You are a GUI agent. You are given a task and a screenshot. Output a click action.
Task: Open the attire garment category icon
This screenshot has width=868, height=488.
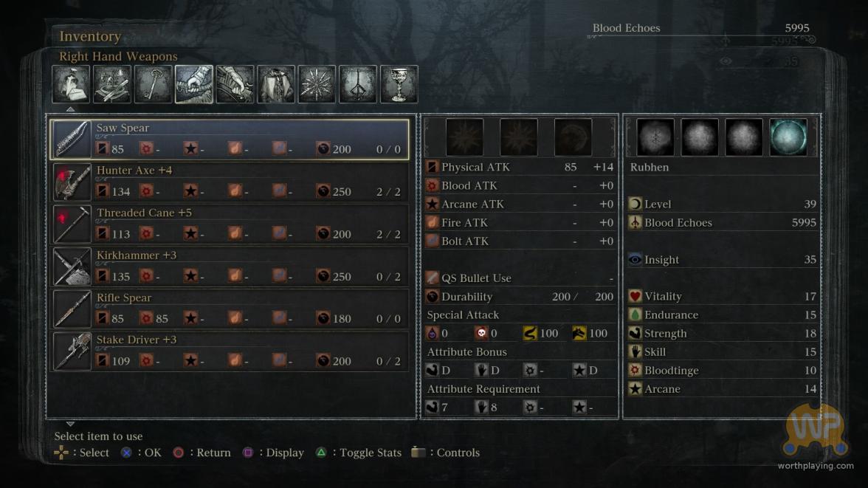tap(276, 84)
